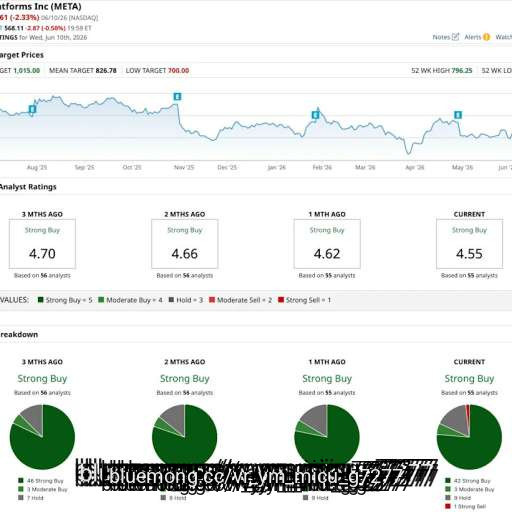The image size is (512, 512).
Task: Click the Oct '25 axis label on chart
Action: [x=132, y=167]
